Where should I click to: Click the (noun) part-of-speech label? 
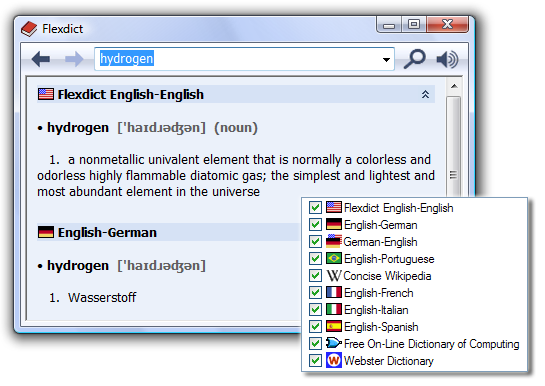tap(236, 128)
